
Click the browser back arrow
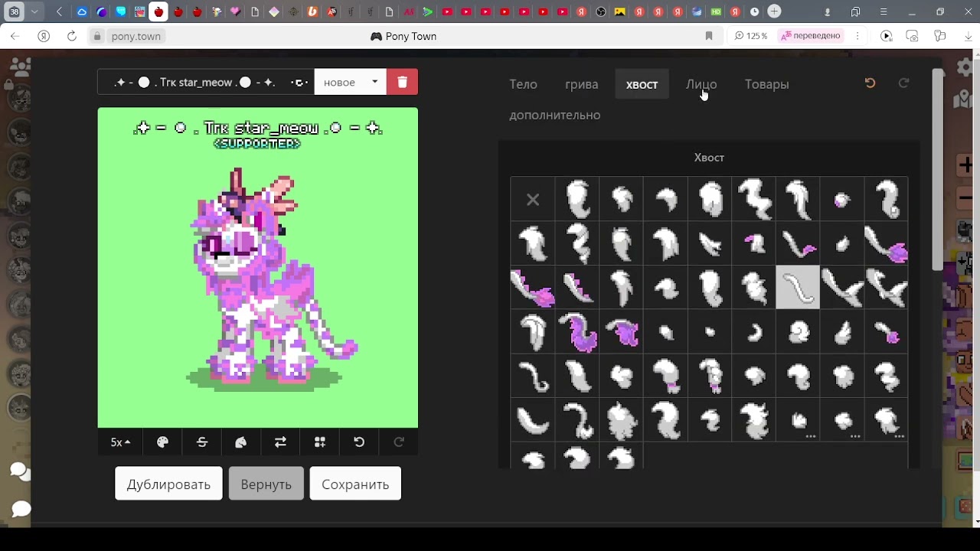pos(15,36)
